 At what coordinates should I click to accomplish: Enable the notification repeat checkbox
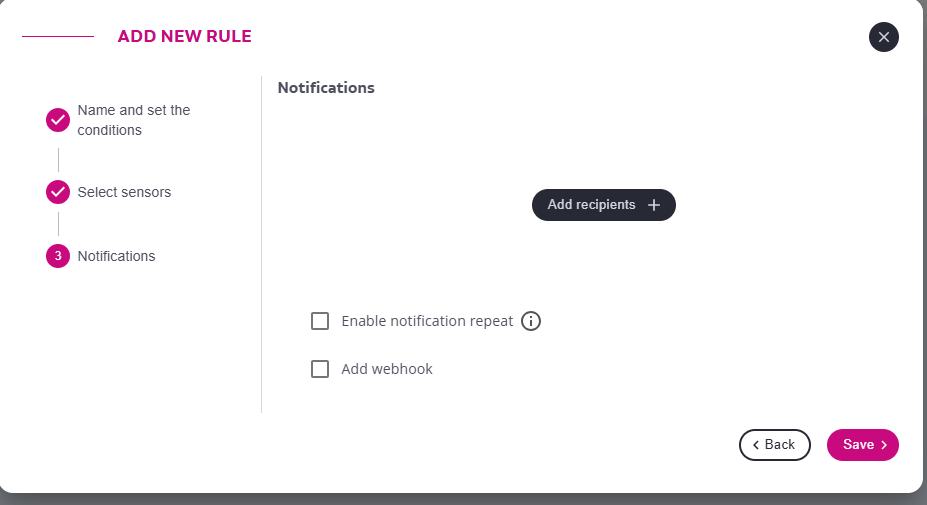coord(320,321)
